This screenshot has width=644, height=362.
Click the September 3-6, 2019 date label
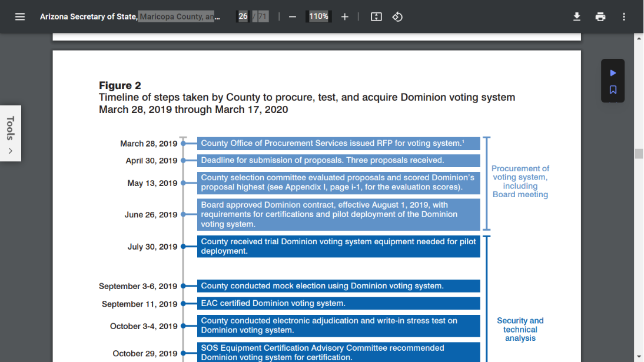(x=138, y=287)
